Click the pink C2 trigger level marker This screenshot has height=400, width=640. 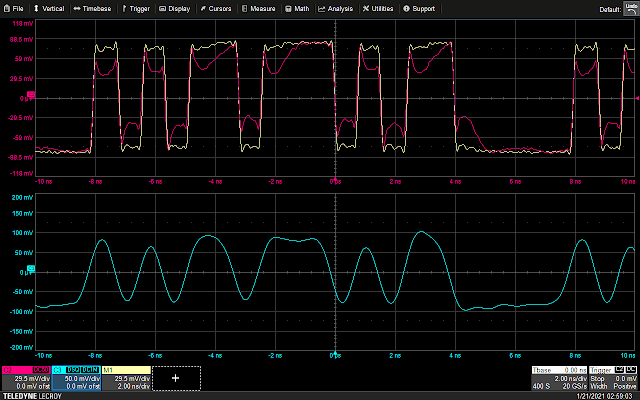(636, 96)
